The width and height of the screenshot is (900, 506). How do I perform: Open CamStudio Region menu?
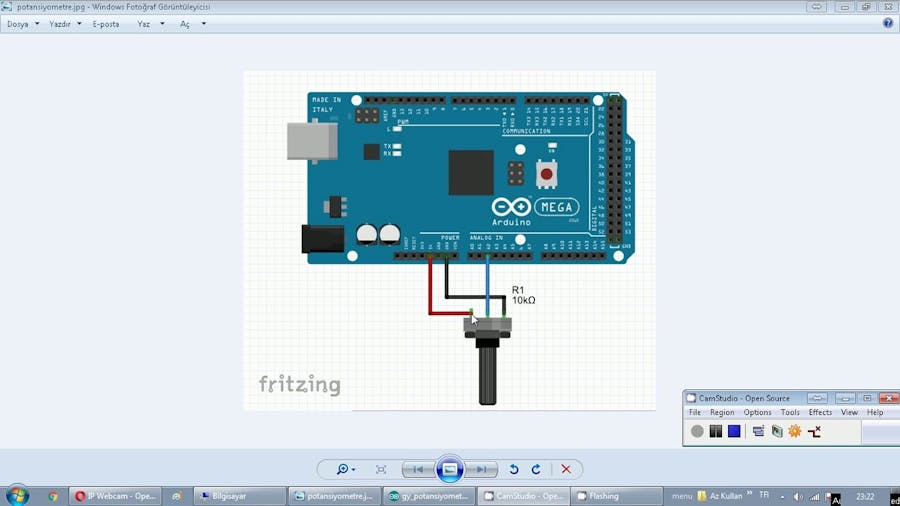[722, 412]
